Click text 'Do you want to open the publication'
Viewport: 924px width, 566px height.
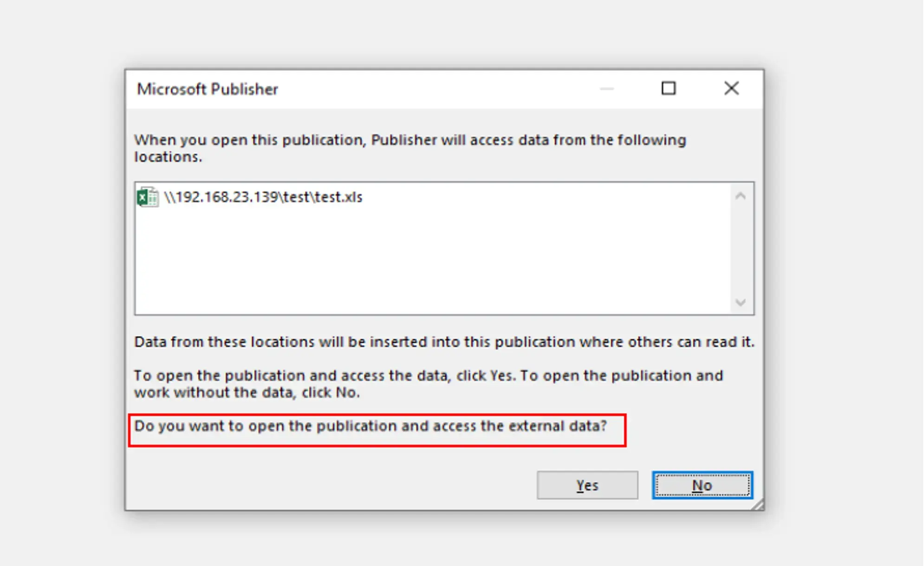[x=266, y=426]
